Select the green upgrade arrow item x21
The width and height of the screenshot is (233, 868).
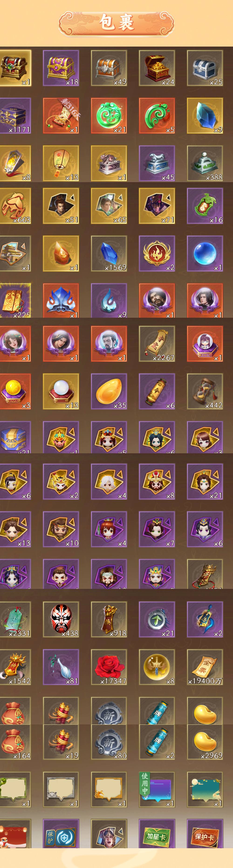(157, 619)
